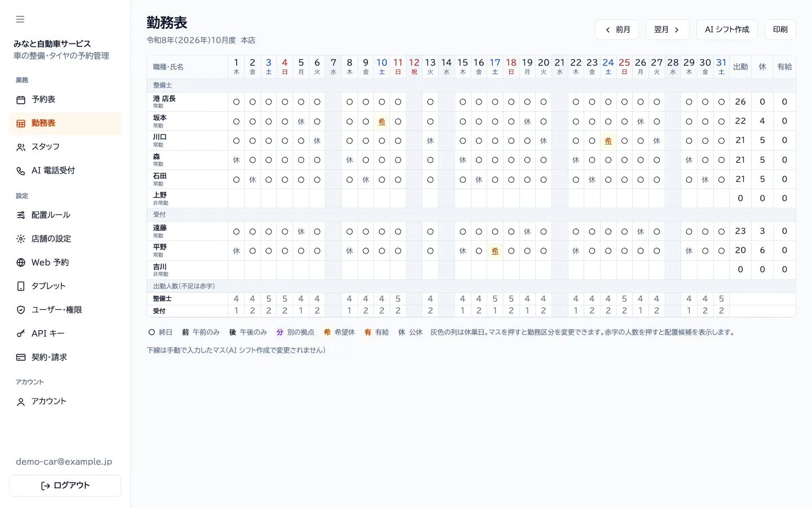Viewport: 812px width, 508px height.
Task: Open 配置ルール settings
Action: click(65, 215)
